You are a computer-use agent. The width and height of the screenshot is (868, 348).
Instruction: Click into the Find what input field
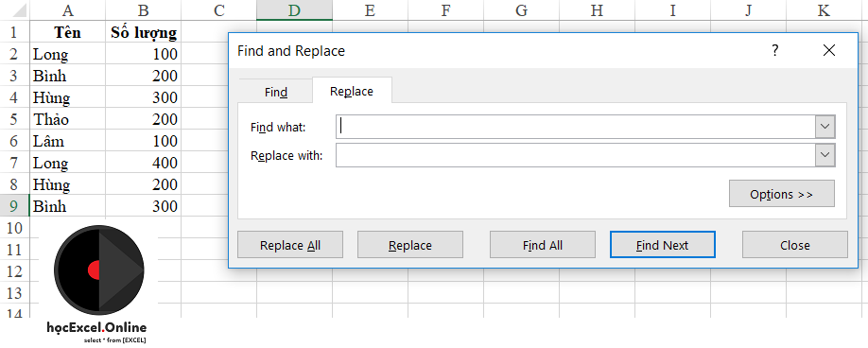[x=576, y=127]
